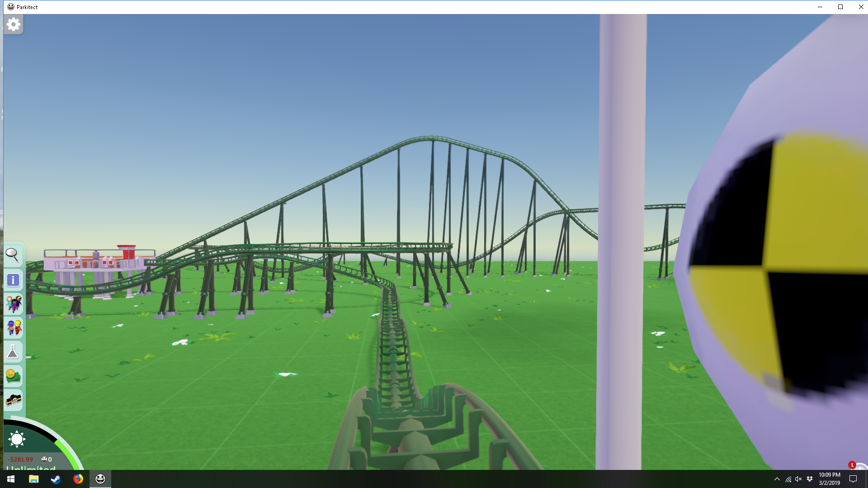Open the taskbar clock calendar
This screenshot has height=488, width=868.
[829, 479]
